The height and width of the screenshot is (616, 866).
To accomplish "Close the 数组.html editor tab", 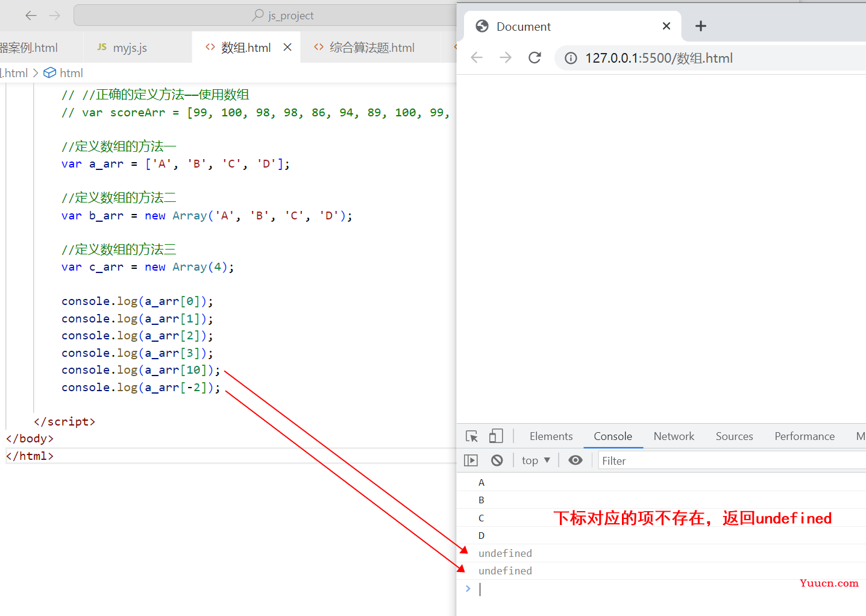I will (x=287, y=47).
